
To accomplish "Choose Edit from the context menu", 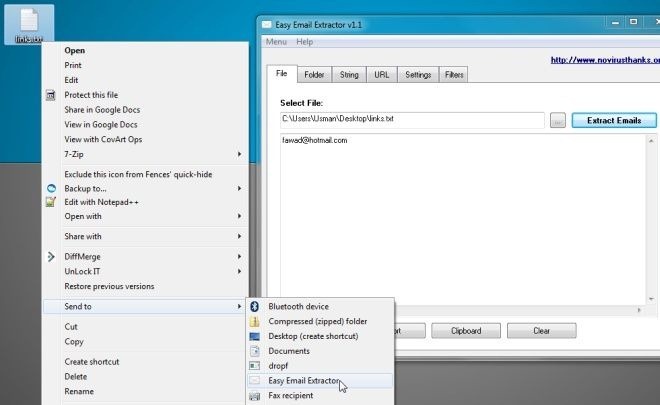I will [71, 80].
